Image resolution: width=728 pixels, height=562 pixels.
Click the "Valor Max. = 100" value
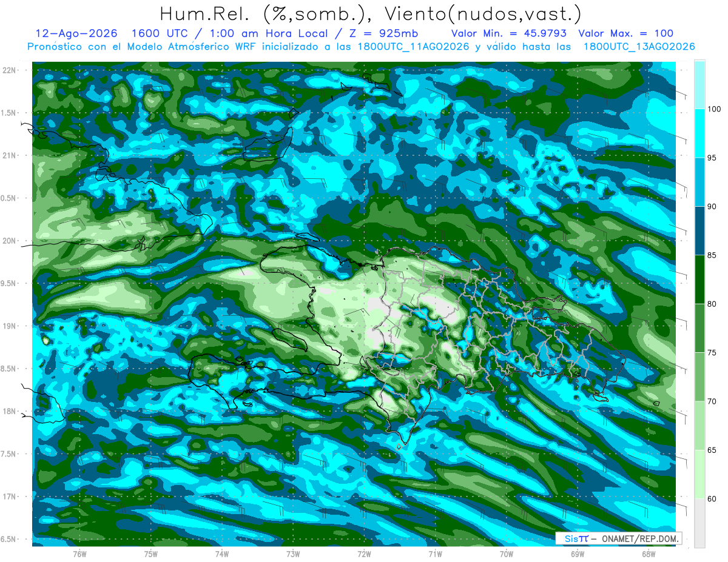pyautogui.click(x=625, y=34)
